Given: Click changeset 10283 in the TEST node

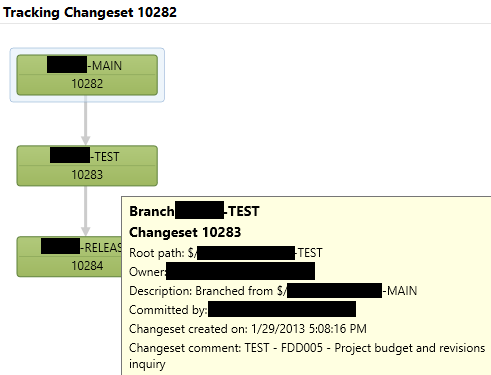Looking at the screenshot, I should tap(87, 175).
